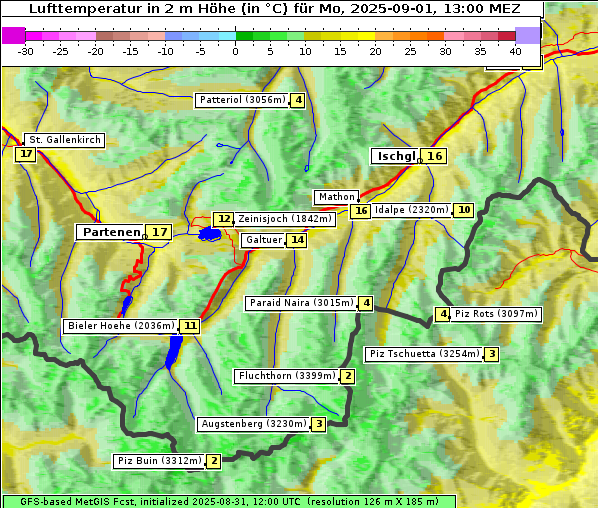Click the 3 value beside Piz Tschuetta
598x508 pixels.
click(x=492, y=354)
